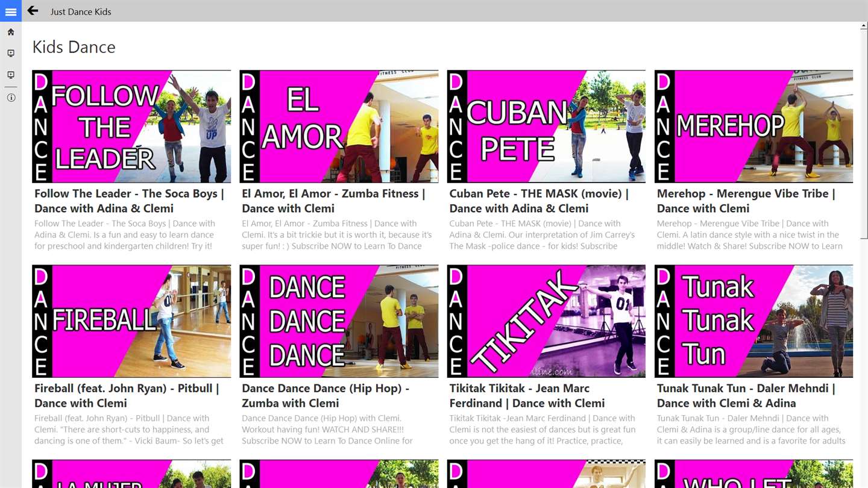The width and height of the screenshot is (868, 488).
Task: Open the partially visible La Mujer thumbnail
Action: coord(131,474)
